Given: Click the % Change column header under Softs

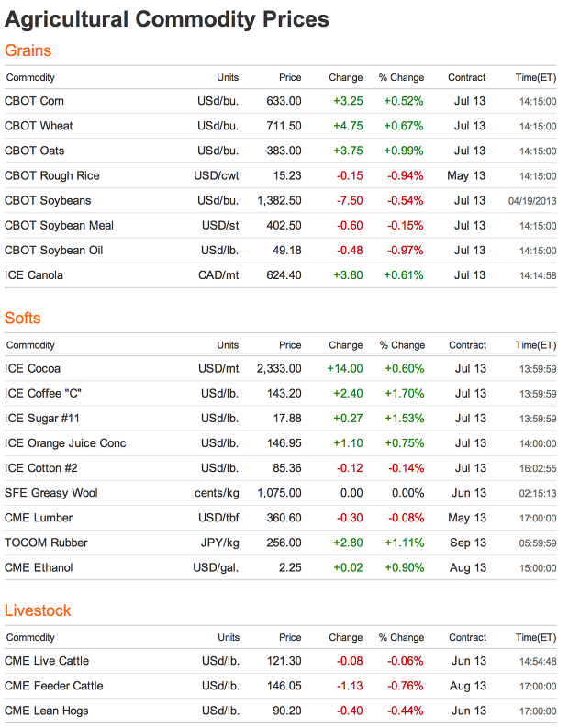Looking at the screenshot, I should coord(402,345).
